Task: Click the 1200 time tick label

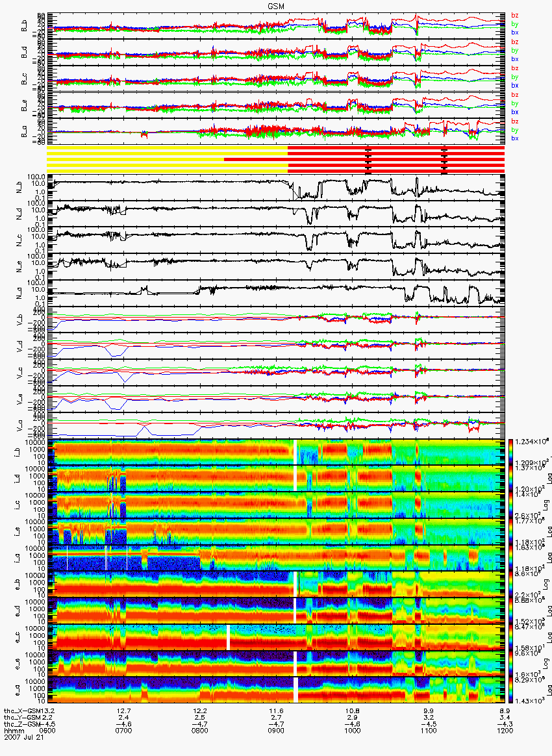Action: pos(505,731)
